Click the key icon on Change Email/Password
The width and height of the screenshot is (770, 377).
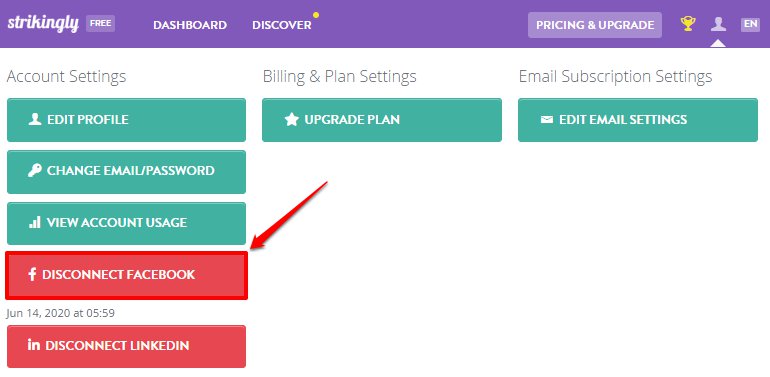(34, 170)
